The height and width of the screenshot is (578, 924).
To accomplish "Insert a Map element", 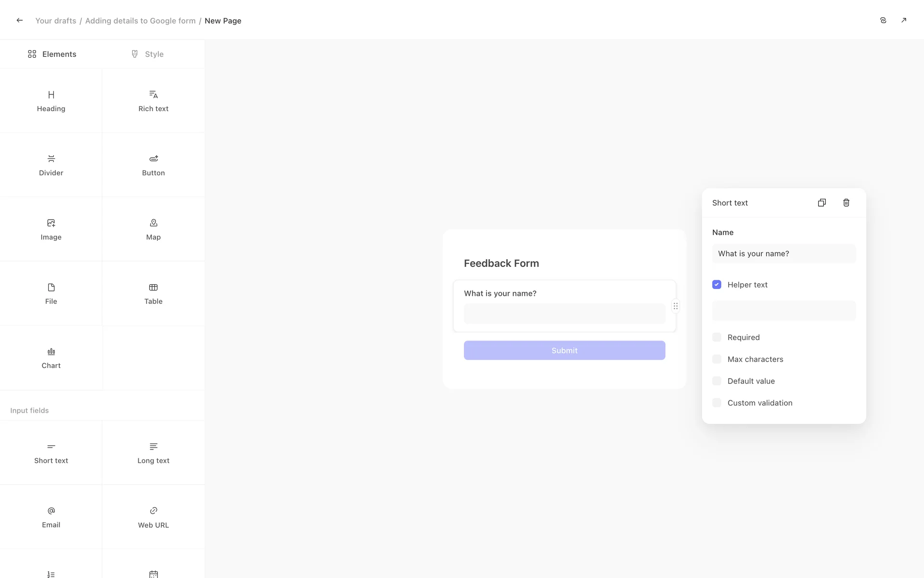I will coord(153,229).
